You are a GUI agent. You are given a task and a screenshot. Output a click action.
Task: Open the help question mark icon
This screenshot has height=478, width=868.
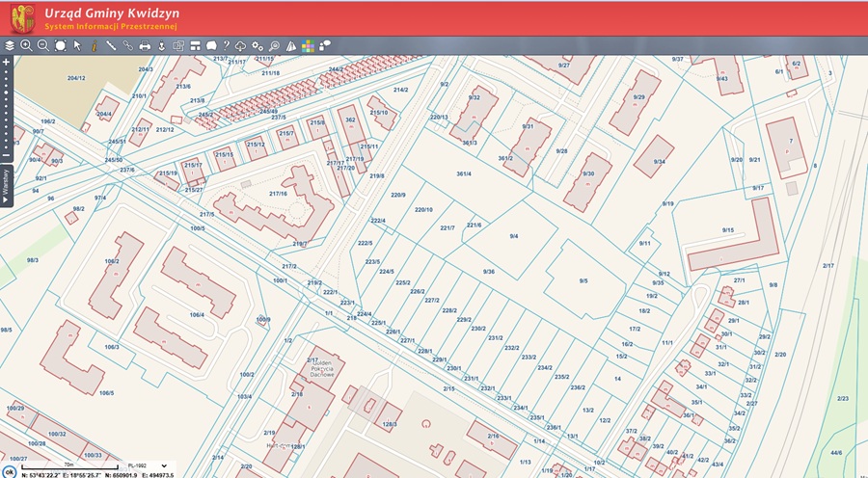pyautogui.click(x=226, y=45)
